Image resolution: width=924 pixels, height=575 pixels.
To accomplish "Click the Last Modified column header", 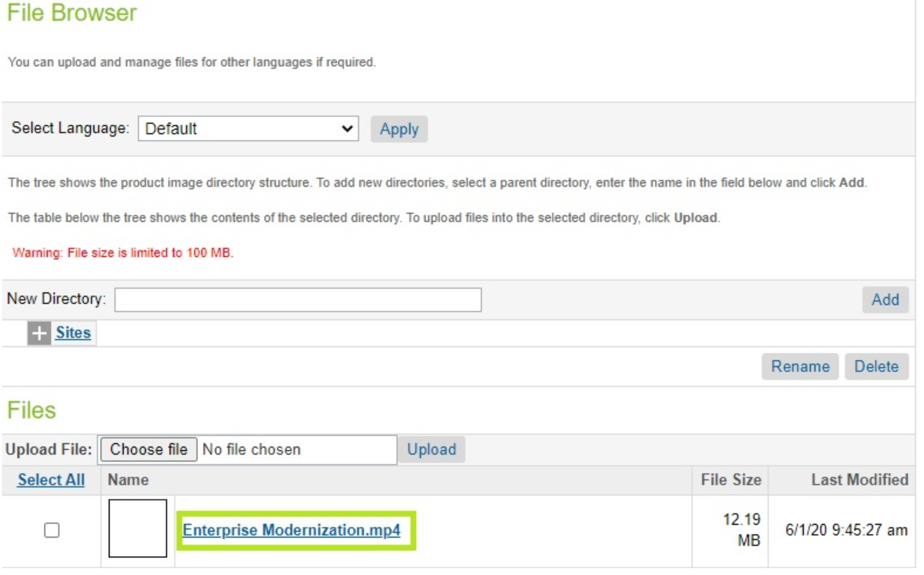I will (x=859, y=480).
